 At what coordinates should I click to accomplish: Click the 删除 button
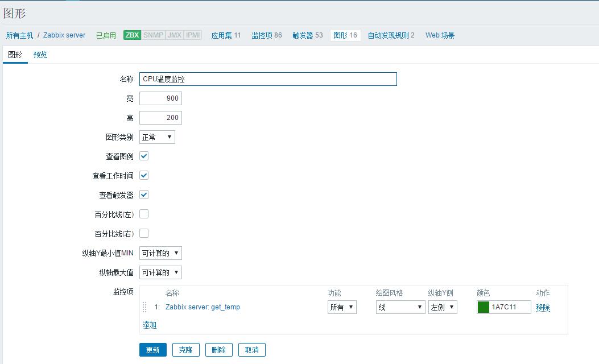219,350
